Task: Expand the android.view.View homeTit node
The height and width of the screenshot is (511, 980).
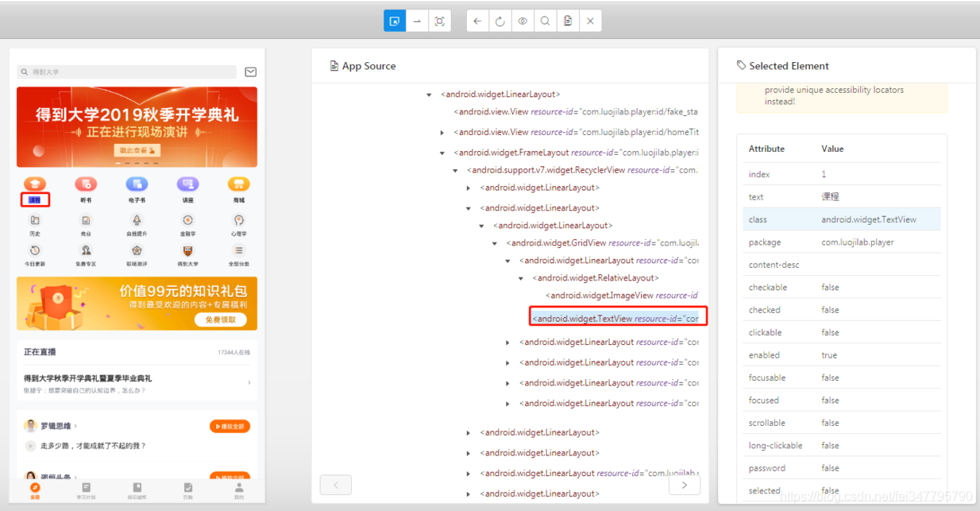Action: click(443, 132)
